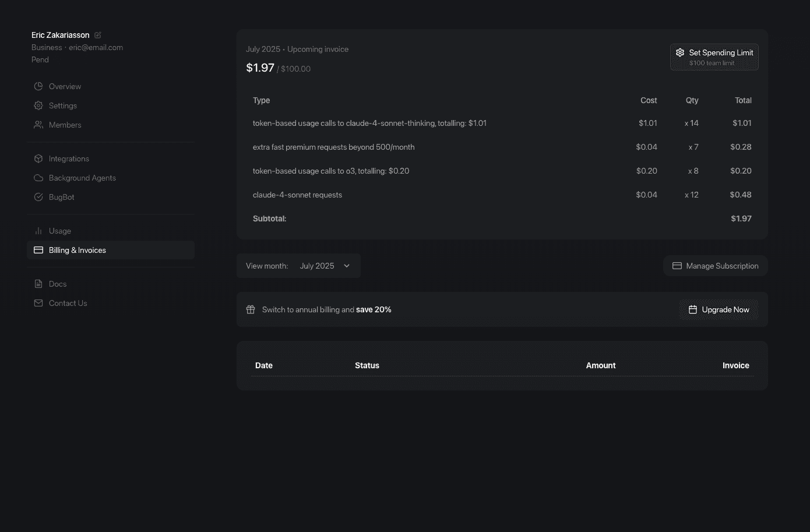The height and width of the screenshot is (532, 810).
Task: Click the calendar icon on Upgrade Now
Action: tap(692, 309)
